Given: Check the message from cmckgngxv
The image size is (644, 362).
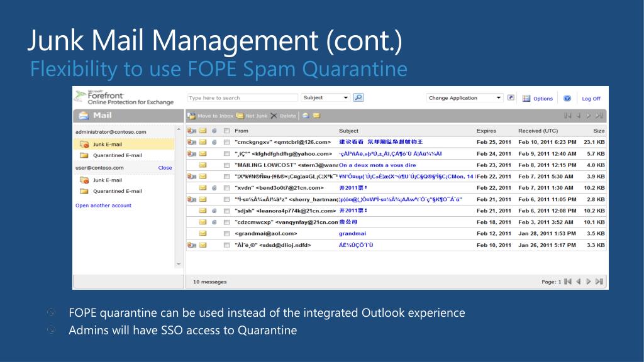Looking at the screenshot, I should [226, 142].
